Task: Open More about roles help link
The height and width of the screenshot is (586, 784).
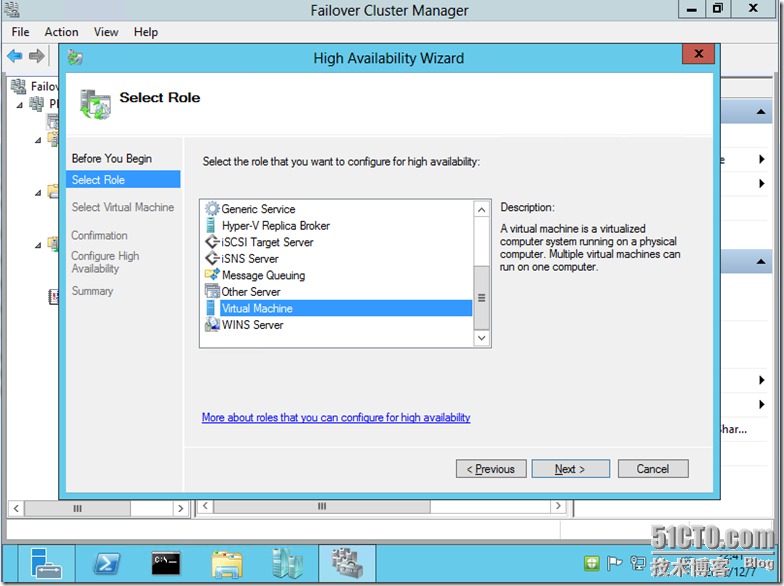Action: [336, 418]
